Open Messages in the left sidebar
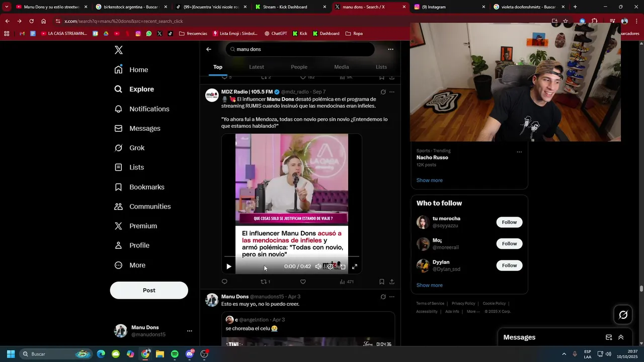 tap(137, 129)
